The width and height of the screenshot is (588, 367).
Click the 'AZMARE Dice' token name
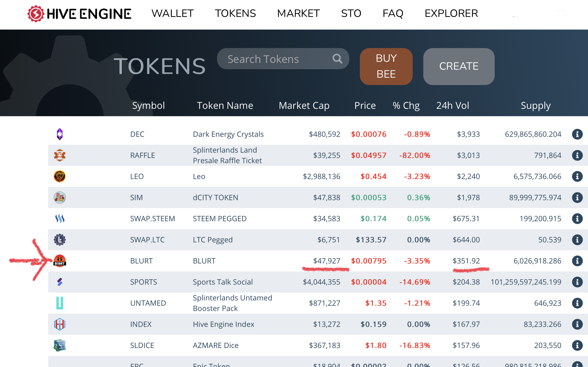pos(215,345)
